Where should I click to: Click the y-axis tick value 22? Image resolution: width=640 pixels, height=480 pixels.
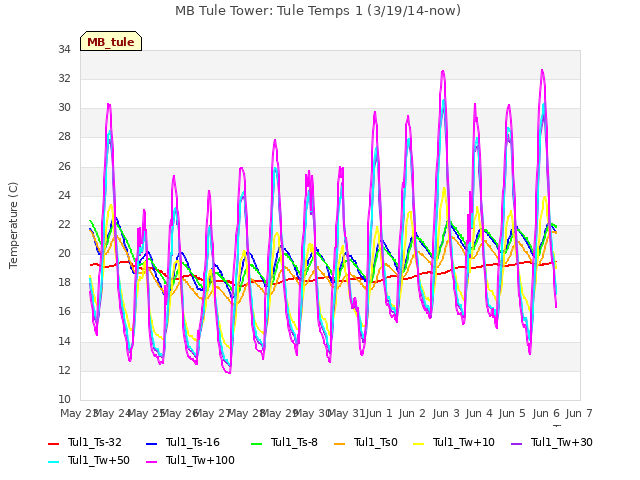pyautogui.click(x=64, y=225)
